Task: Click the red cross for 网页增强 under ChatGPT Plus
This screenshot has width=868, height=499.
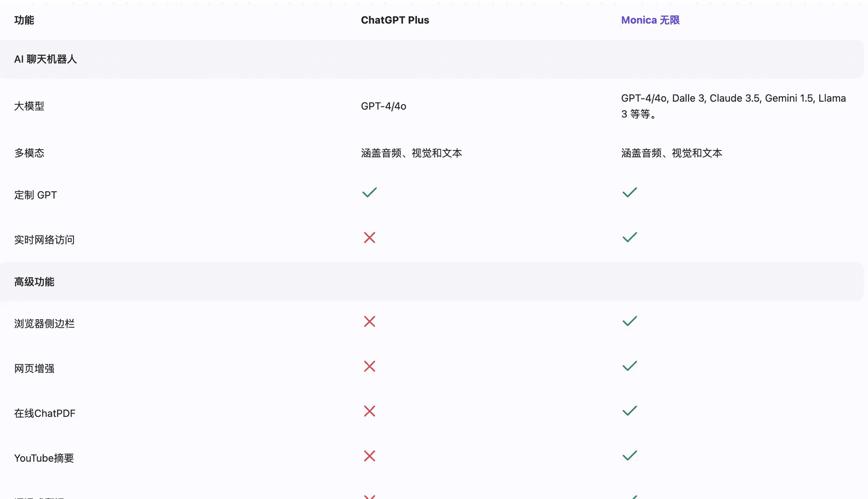Action: tap(370, 366)
